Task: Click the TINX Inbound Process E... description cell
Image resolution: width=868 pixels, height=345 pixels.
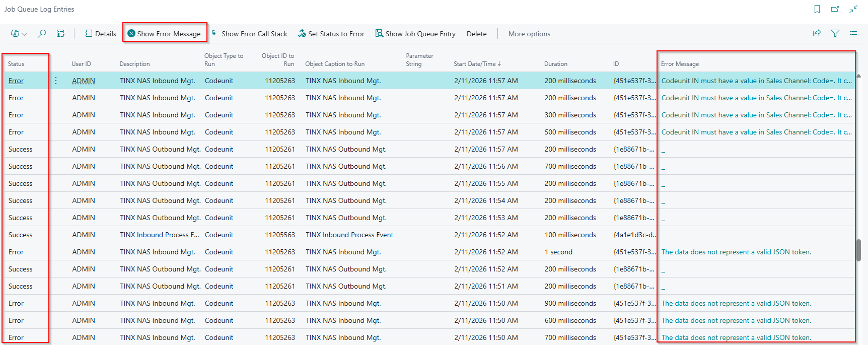Action: pyautogui.click(x=159, y=235)
